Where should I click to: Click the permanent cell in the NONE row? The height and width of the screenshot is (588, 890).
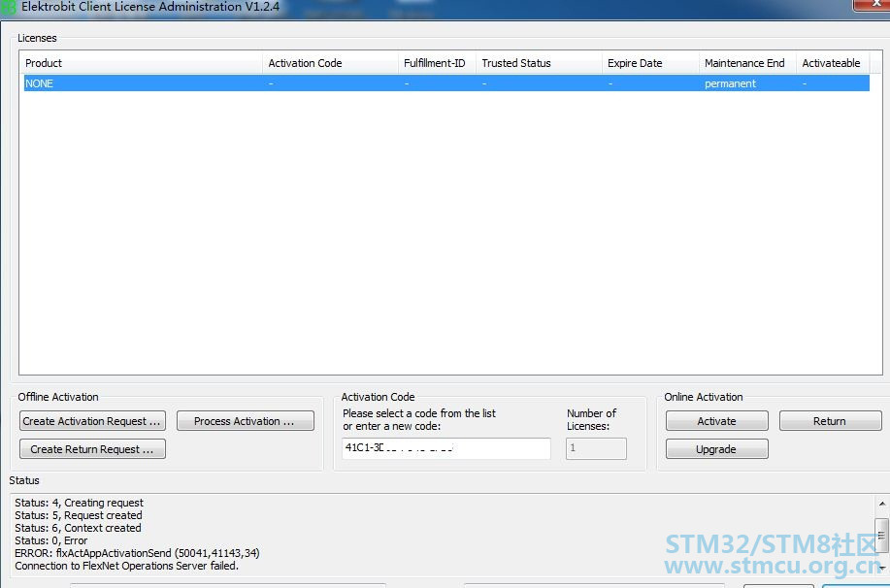730,83
